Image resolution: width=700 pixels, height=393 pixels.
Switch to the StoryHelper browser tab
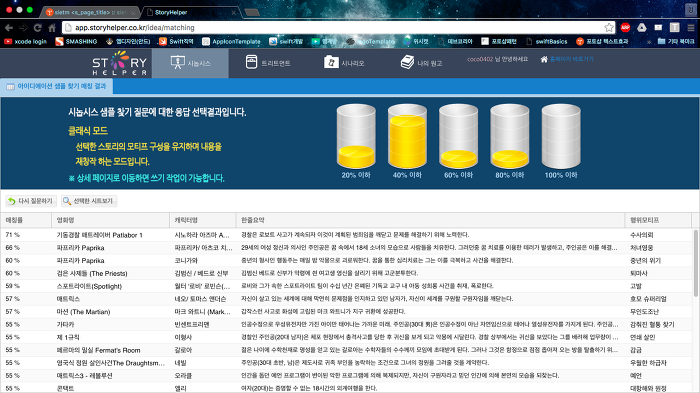(x=191, y=12)
